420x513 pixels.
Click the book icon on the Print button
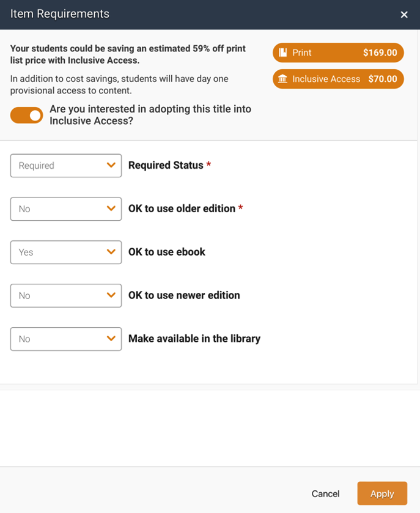(284, 53)
